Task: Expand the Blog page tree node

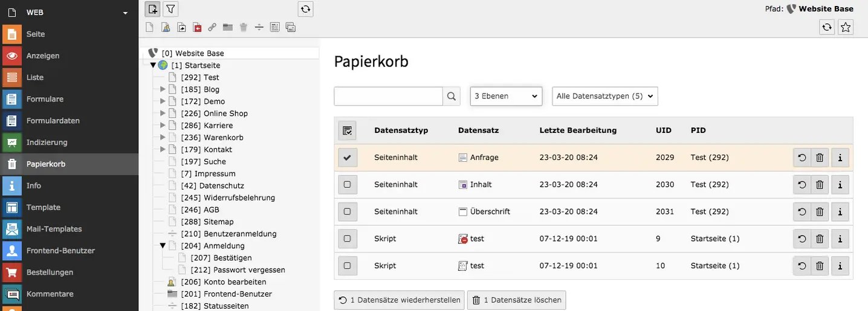Action: (163, 89)
